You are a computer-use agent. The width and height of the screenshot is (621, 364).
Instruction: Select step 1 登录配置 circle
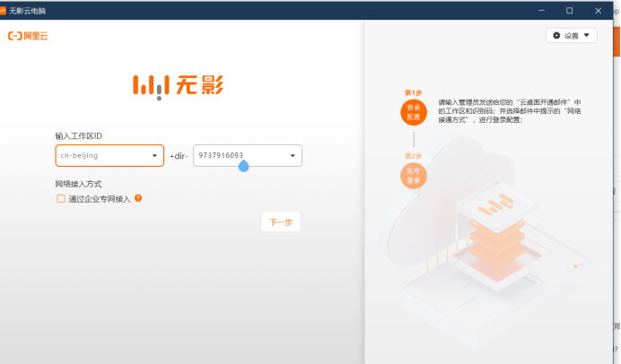[x=414, y=112]
